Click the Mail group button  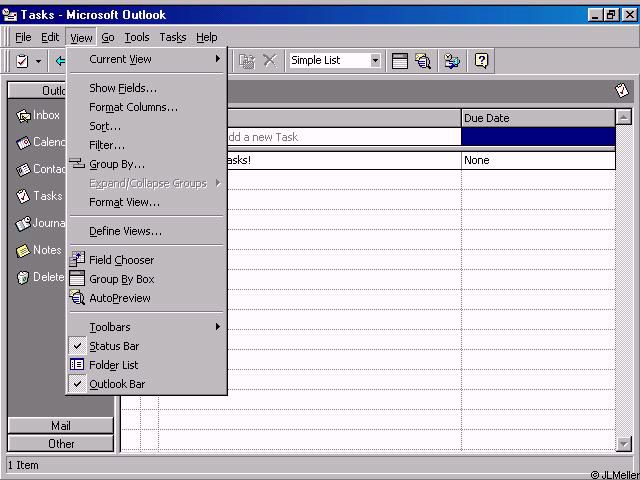(x=61, y=426)
